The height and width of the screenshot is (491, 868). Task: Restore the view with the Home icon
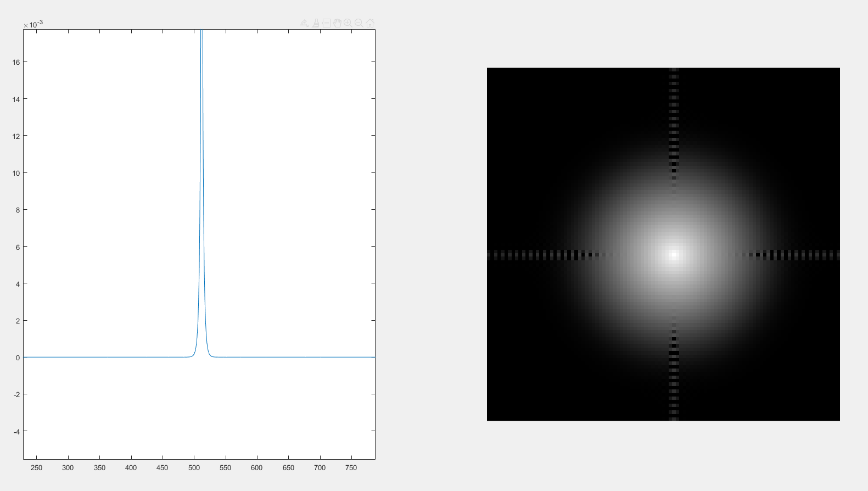point(370,23)
